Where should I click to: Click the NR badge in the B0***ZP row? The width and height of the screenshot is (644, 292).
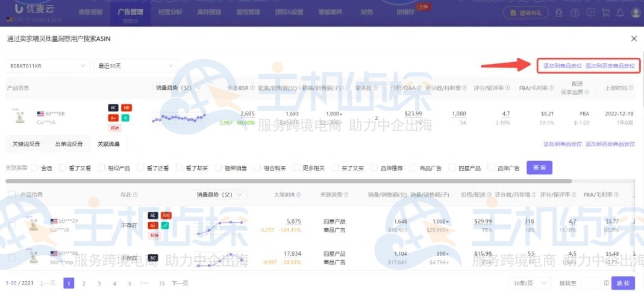pyautogui.click(x=166, y=215)
